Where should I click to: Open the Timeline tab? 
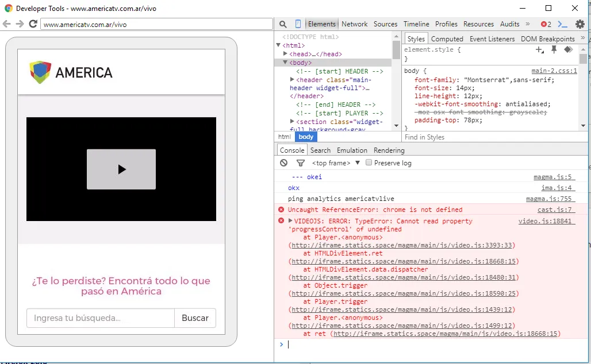416,24
